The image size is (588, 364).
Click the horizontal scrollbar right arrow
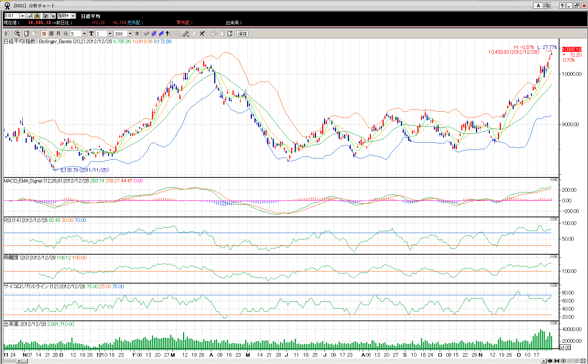coord(544,361)
